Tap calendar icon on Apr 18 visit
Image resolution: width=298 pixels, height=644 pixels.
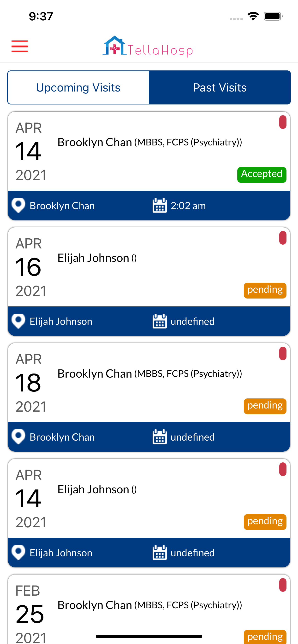point(160,437)
